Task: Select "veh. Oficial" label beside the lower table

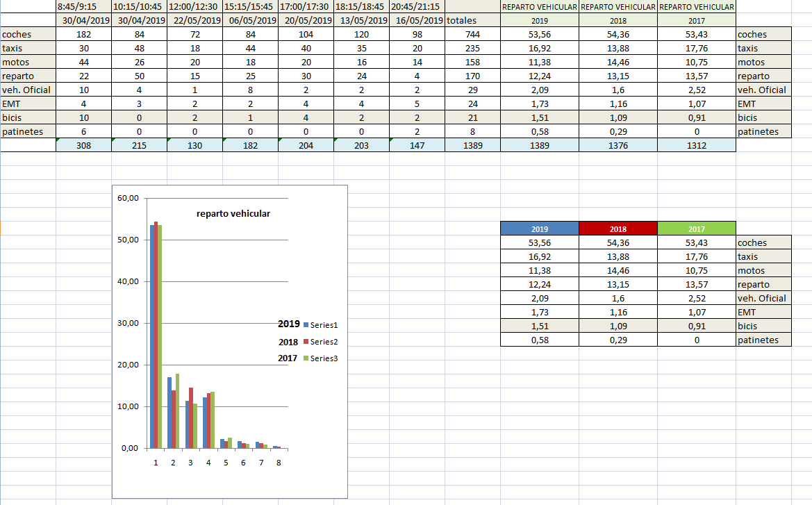Action: click(763, 298)
